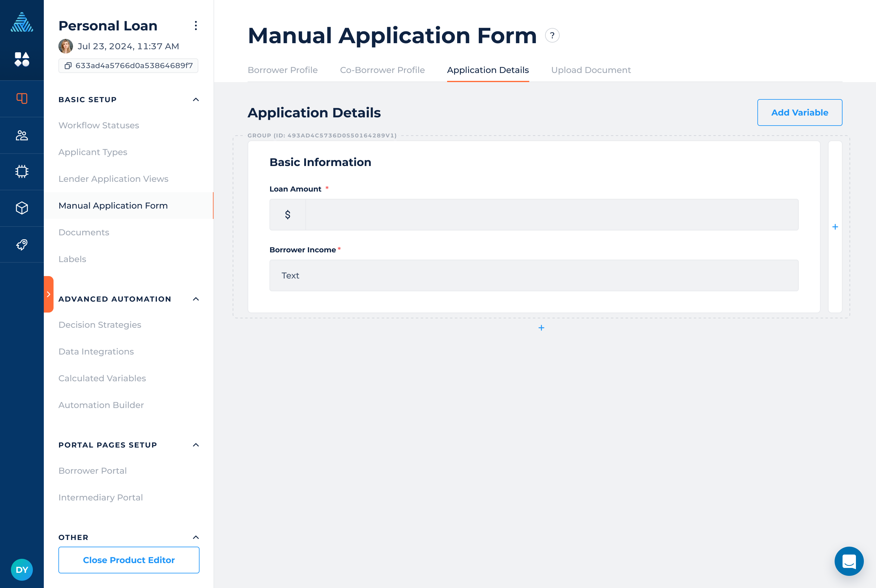Open the three-dot menu beside Personal Loan

pyautogui.click(x=196, y=26)
